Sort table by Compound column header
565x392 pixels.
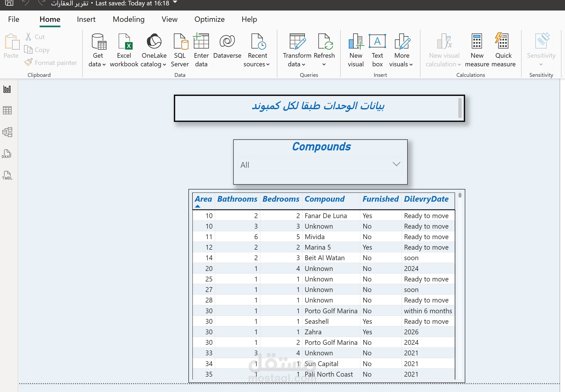tap(325, 199)
